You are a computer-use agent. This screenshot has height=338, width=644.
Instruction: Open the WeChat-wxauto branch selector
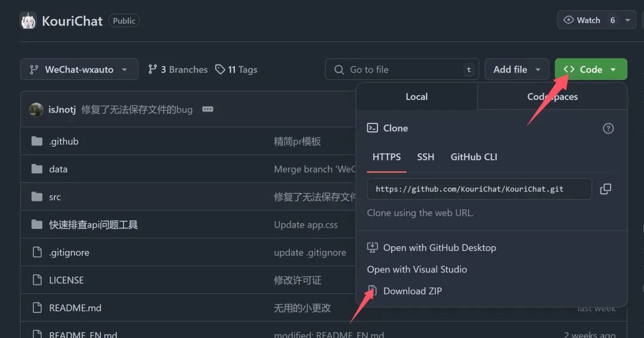click(x=79, y=69)
